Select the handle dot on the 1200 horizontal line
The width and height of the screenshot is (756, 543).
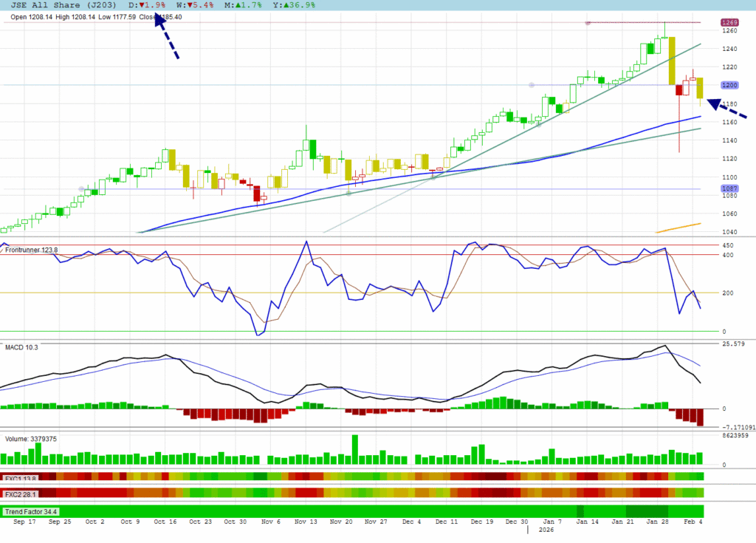click(532, 85)
